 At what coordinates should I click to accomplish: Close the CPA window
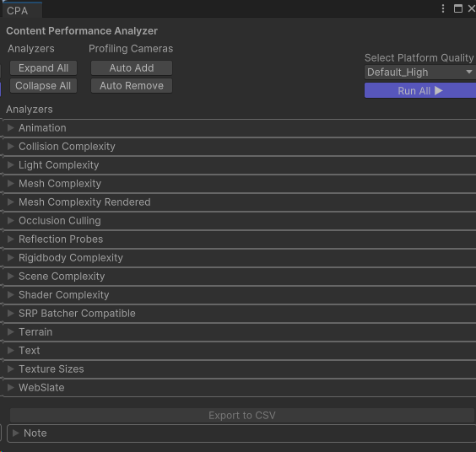click(x=472, y=8)
